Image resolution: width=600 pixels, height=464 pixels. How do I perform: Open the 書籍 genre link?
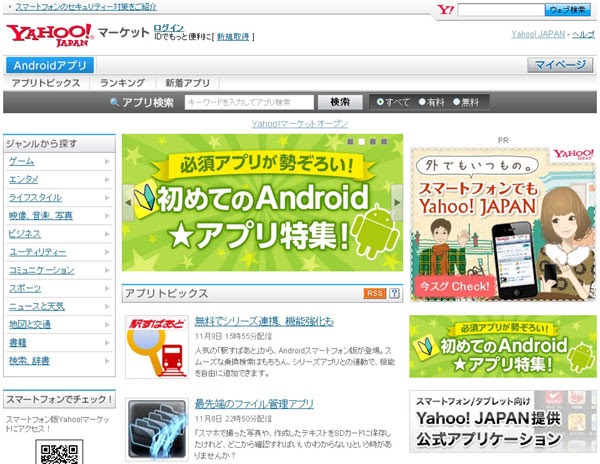[x=18, y=343]
